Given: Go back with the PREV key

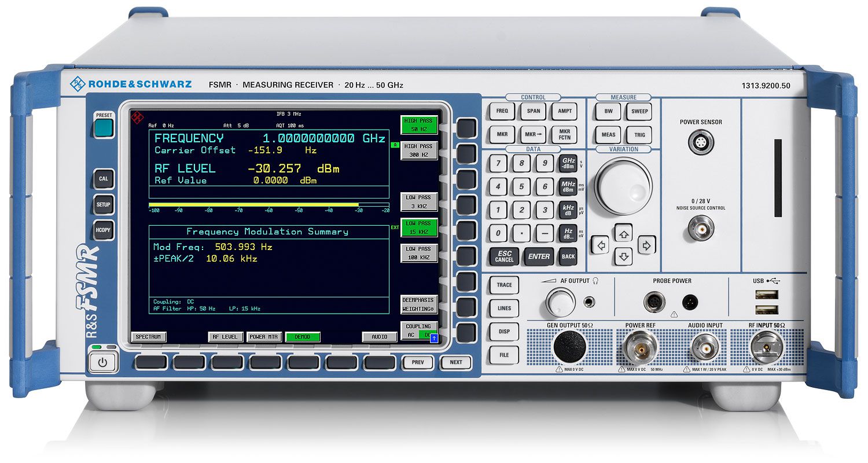Looking at the screenshot, I should [418, 362].
